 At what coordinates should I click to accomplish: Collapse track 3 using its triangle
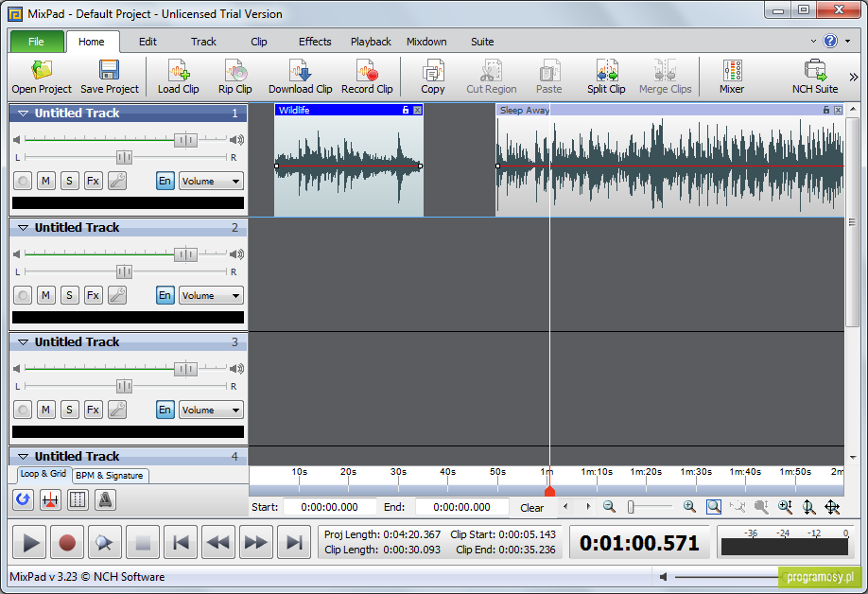pyautogui.click(x=24, y=342)
